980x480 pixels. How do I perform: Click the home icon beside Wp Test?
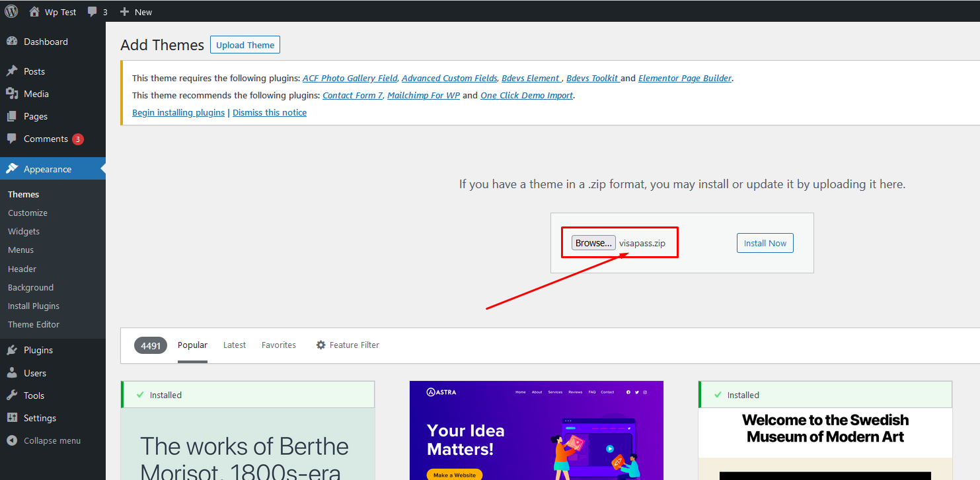point(34,11)
